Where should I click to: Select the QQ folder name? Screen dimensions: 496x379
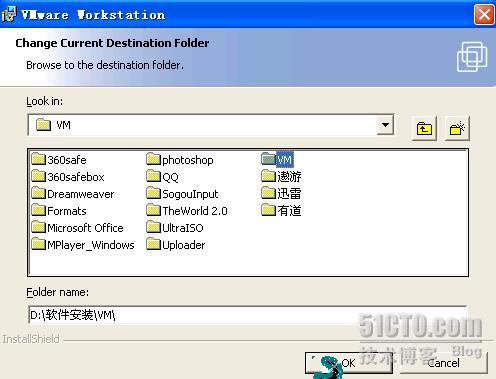(x=170, y=177)
